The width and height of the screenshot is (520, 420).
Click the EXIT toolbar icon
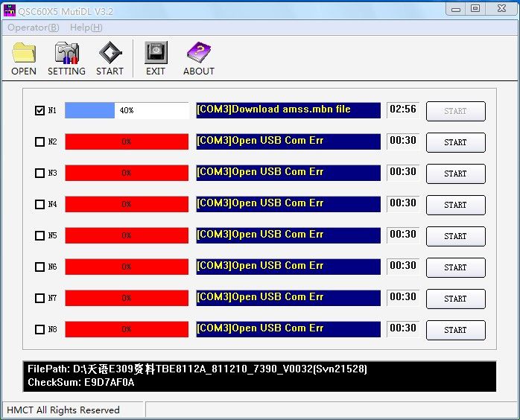click(156, 54)
